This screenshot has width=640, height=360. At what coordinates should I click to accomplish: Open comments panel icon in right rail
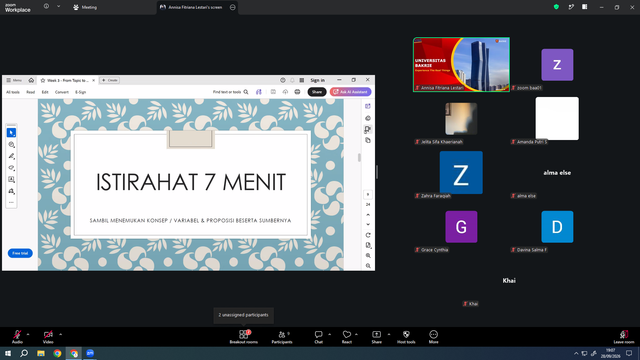[x=368, y=118]
